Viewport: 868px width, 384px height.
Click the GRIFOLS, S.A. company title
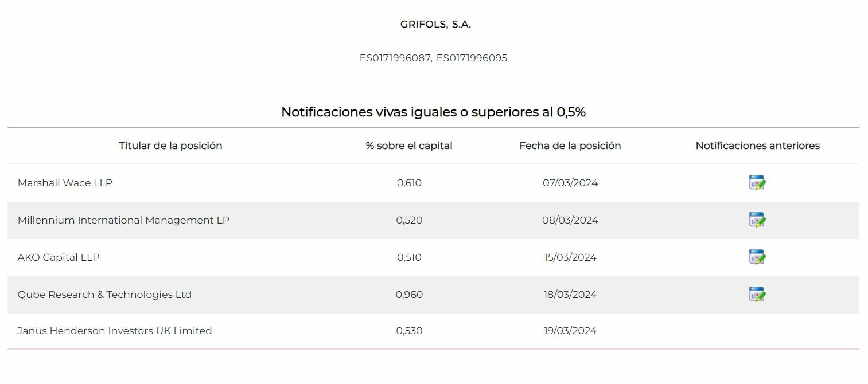[x=435, y=24]
